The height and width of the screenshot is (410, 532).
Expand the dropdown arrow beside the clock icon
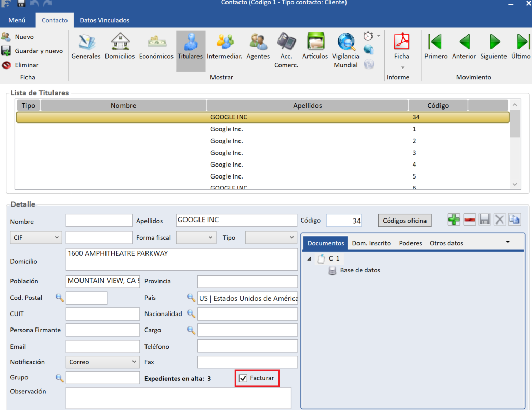[379, 36]
